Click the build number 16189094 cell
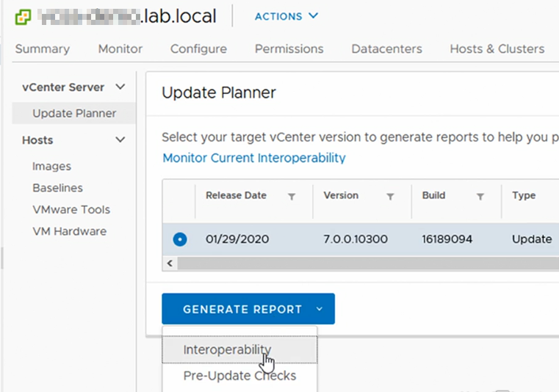This screenshot has height=392, width=559. [x=447, y=239]
